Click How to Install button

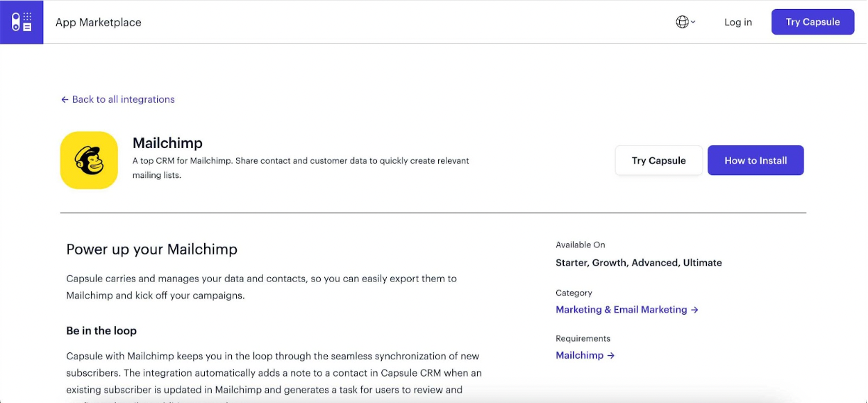pyautogui.click(x=756, y=161)
